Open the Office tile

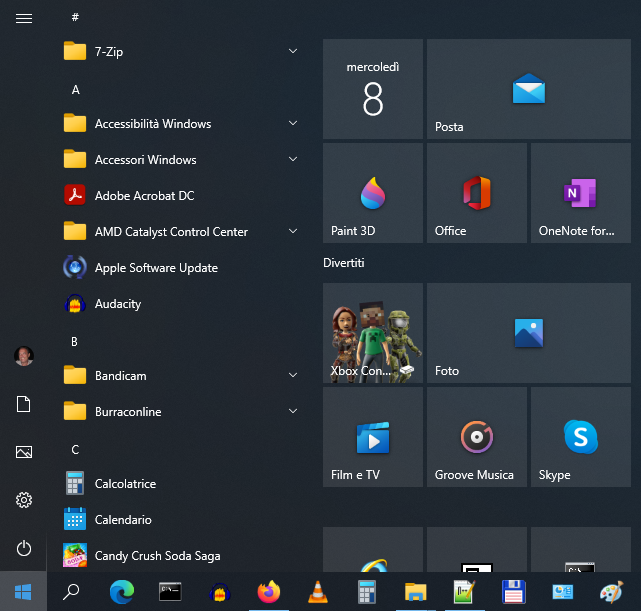point(477,193)
